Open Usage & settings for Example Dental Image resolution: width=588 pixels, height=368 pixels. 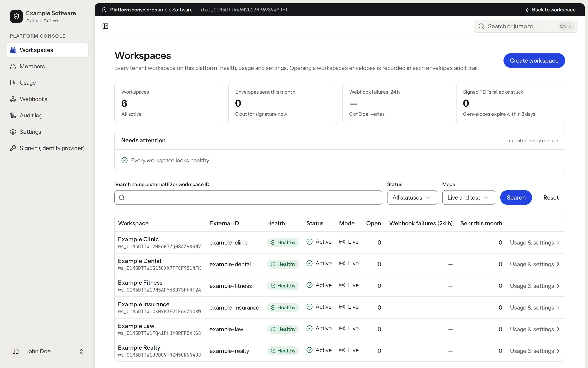point(535,264)
